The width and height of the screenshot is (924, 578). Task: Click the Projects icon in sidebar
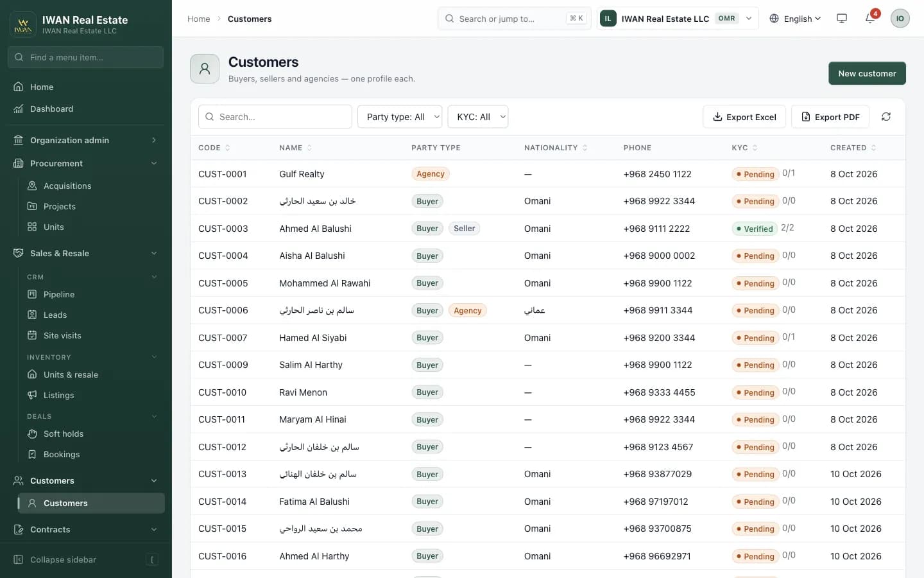[x=32, y=206]
